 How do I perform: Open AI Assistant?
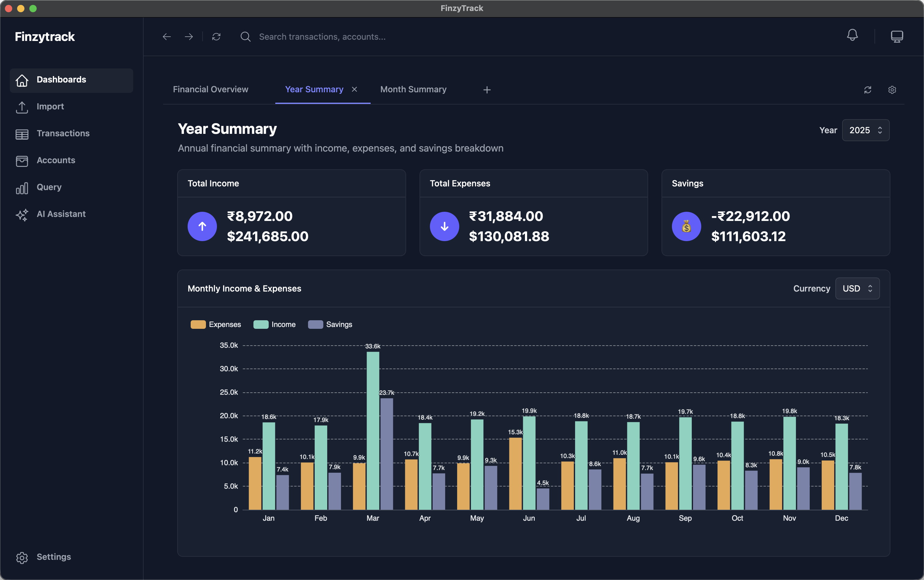coord(71,215)
